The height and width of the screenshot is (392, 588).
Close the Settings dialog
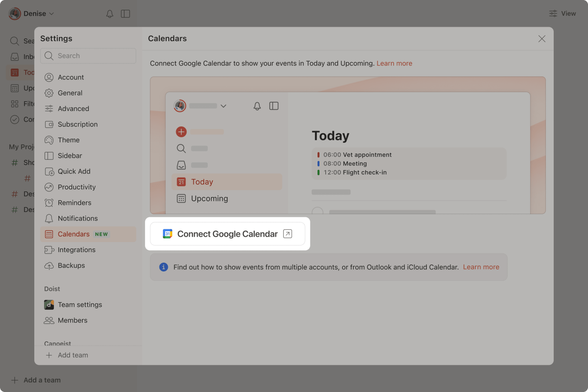click(542, 39)
